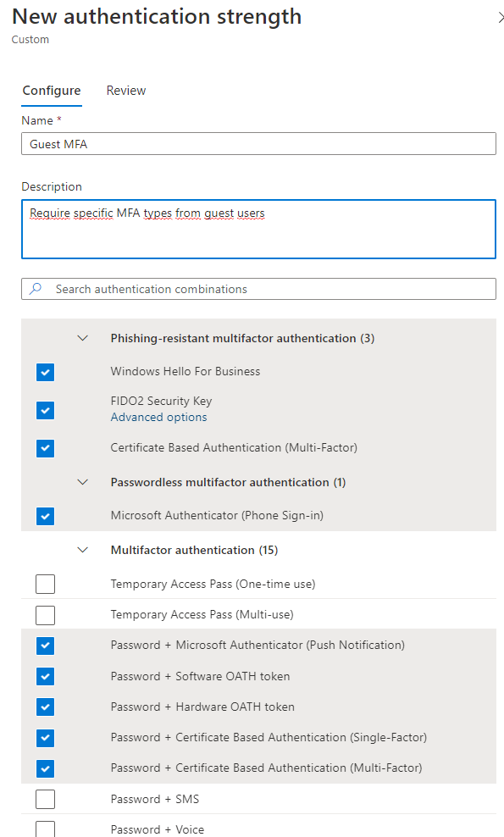Focus the Search authentication combinations box
The width and height of the screenshot is (504, 837).
click(x=258, y=289)
